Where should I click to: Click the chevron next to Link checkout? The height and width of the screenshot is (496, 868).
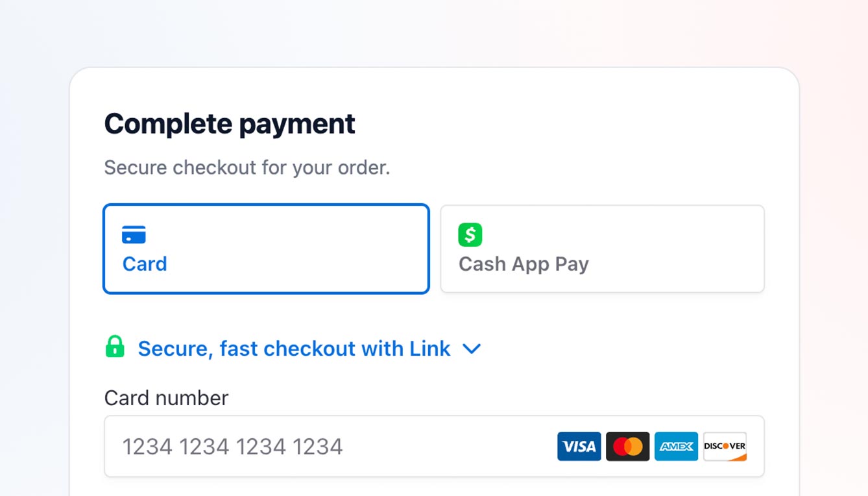point(472,349)
